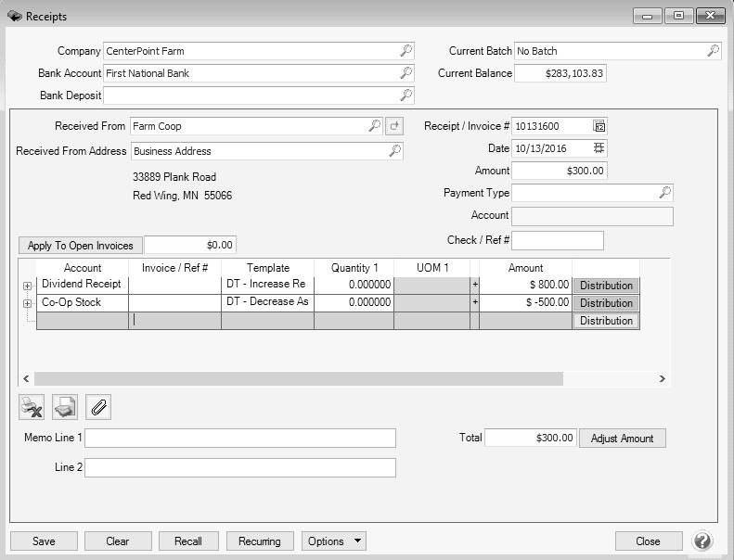Click the arrow button beside Received From
Screen dimensions: 734x560
394,126
